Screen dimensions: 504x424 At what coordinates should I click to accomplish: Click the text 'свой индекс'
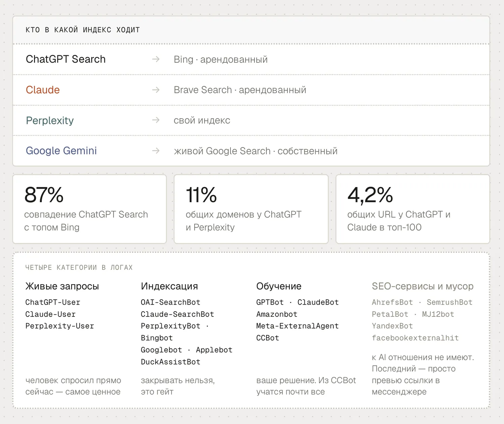pyautogui.click(x=202, y=120)
